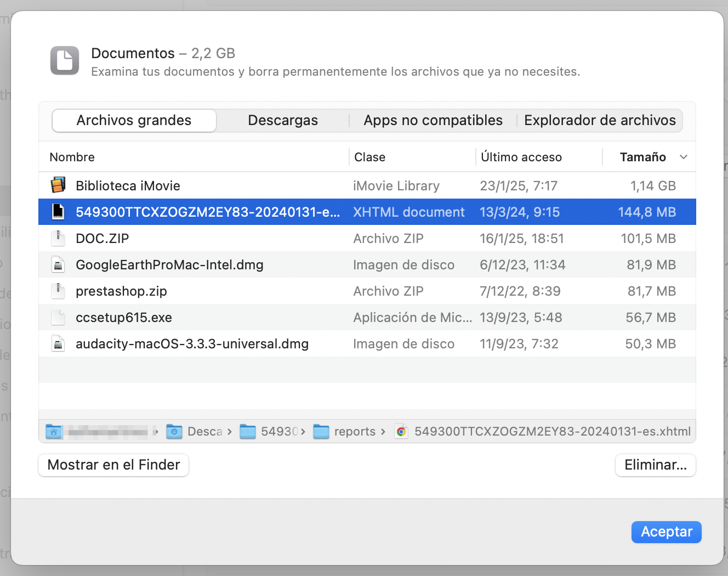Switch to the Descargas tab

click(283, 120)
